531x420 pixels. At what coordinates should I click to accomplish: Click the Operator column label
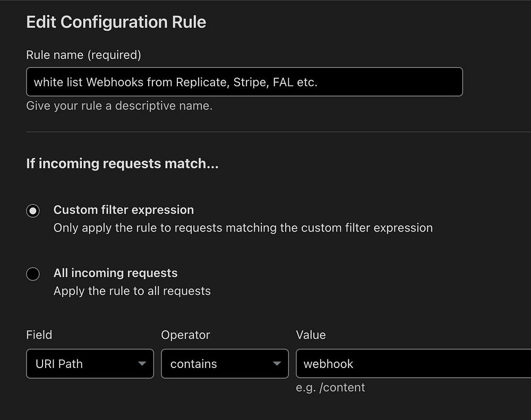tap(185, 335)
